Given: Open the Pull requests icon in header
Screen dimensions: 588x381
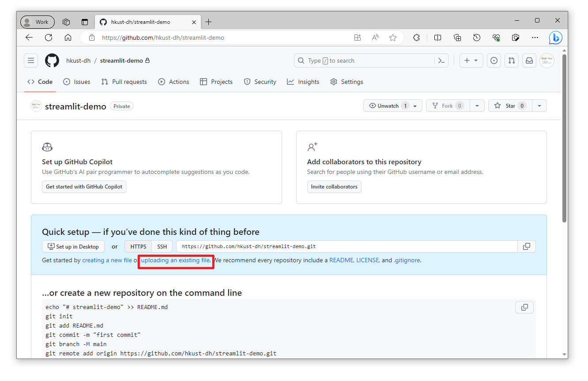Looking at the screenshot, I should [512, 60].
